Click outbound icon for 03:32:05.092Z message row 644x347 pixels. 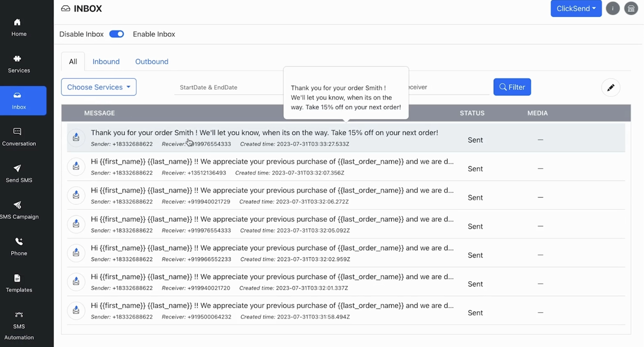[x=76, y=224]
